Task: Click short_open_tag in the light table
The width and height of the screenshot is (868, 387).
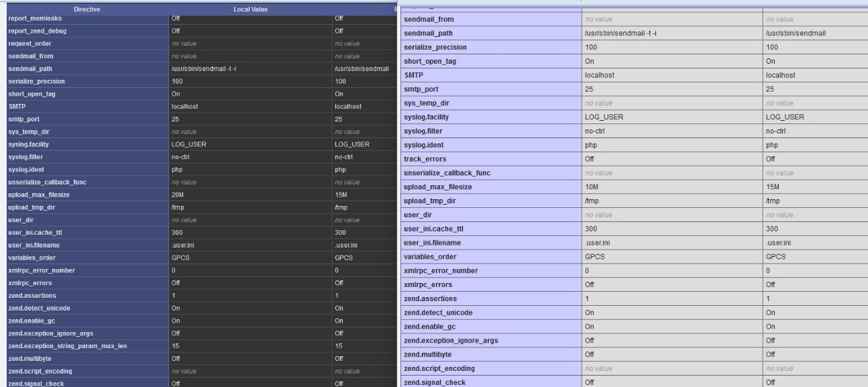Action: [431, 61]
